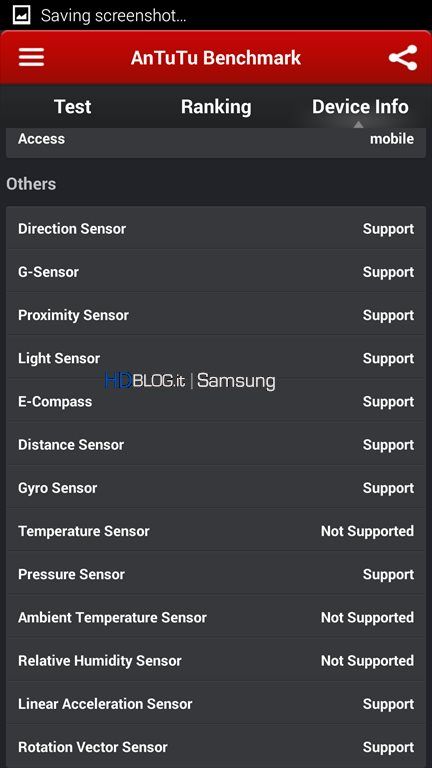Tap the Saving screenshot notification text
This screenshot has height=768, width=432.
coord(114,16)
